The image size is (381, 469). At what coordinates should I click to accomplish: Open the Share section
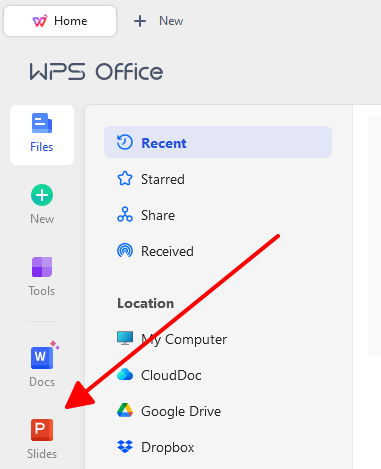(x=218, y=215)
